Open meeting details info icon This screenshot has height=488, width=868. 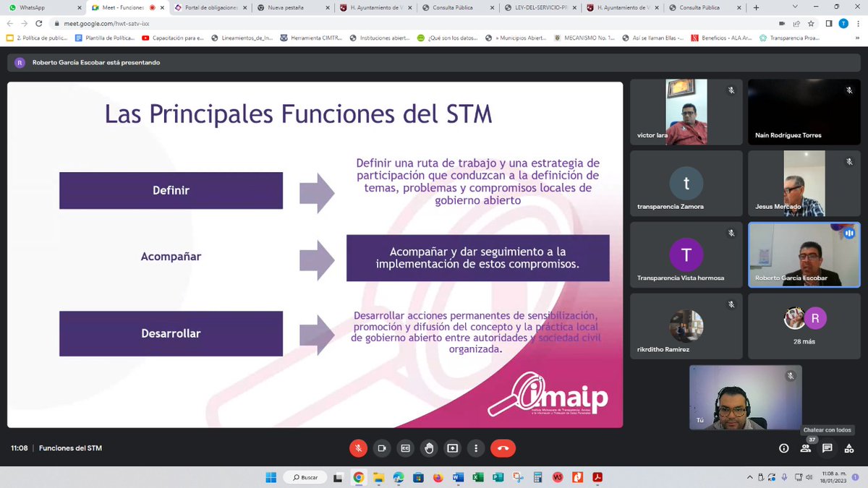tap(783, 448)
